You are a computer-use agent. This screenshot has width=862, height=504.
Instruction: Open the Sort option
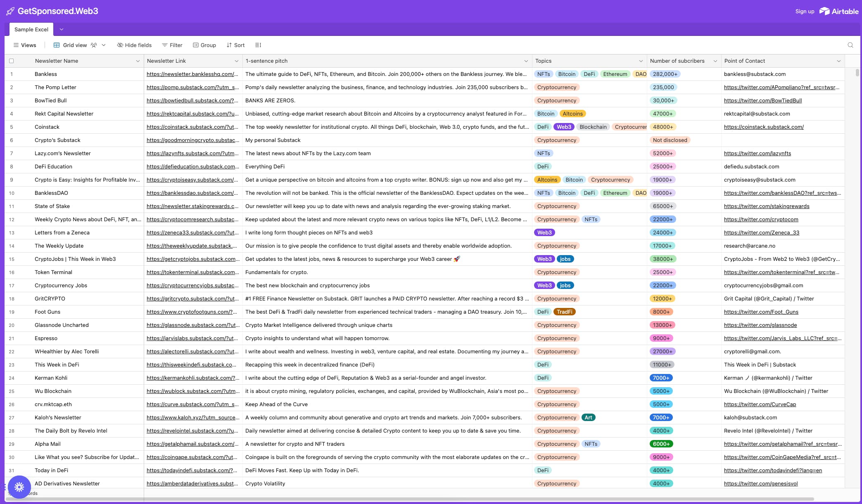pyautogui.click(x=235, y=45)
